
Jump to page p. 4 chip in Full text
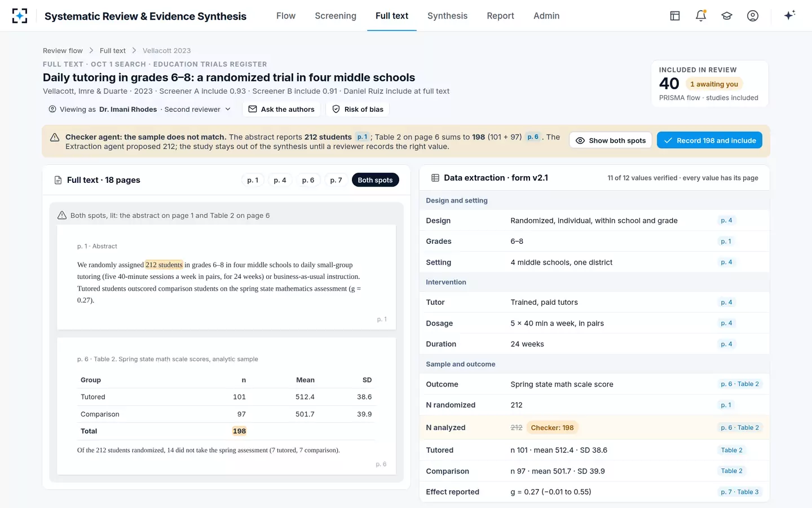pos(280,180)
